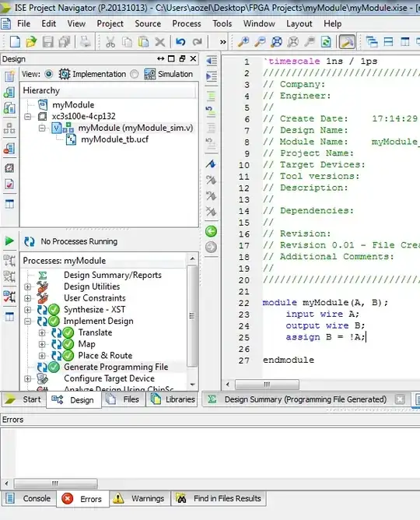Select Design Summary/Reports process

pyautogui.click(x=113, y=275)
